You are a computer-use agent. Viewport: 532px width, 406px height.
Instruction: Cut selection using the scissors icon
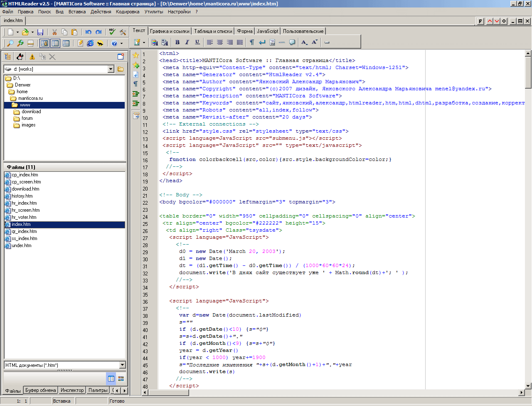coord(54,32)
